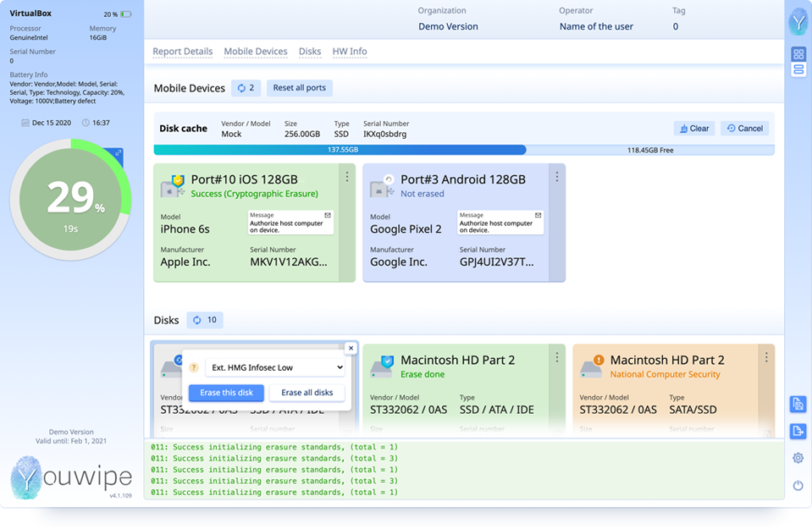This screenshot has height=529, width=812.
Task: Click the Clear button for Disk cache
Action: click(x=694, y=129)
